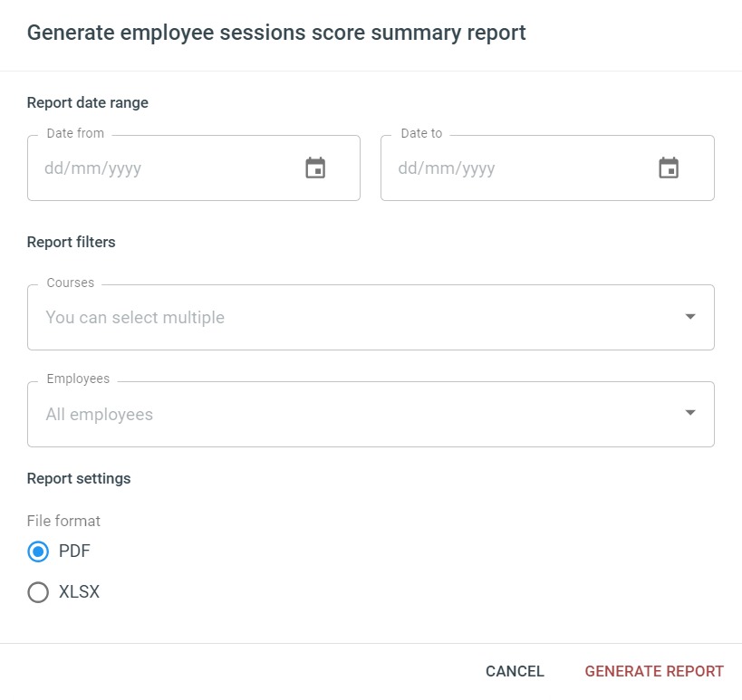Click the Courses field label

pos(71,283)
